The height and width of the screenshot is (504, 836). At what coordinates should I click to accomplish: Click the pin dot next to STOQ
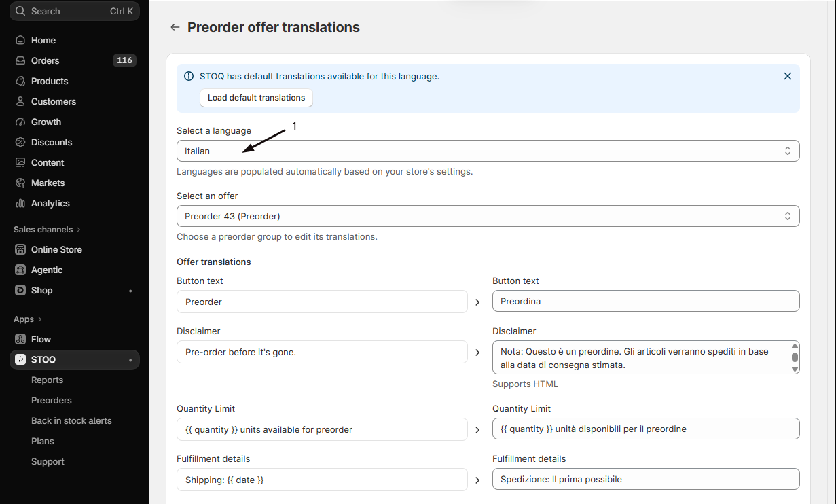tap(130, 360)
